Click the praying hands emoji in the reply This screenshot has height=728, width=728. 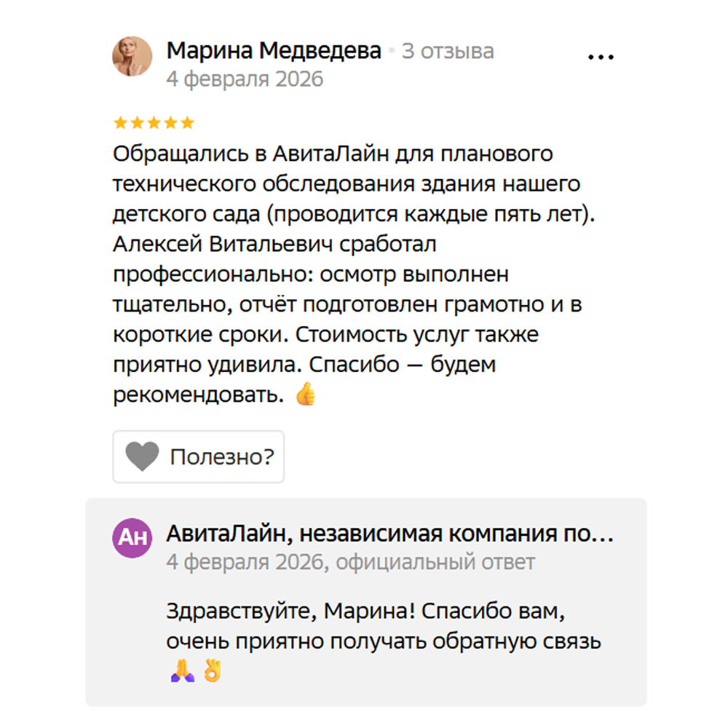coord(182,671)
